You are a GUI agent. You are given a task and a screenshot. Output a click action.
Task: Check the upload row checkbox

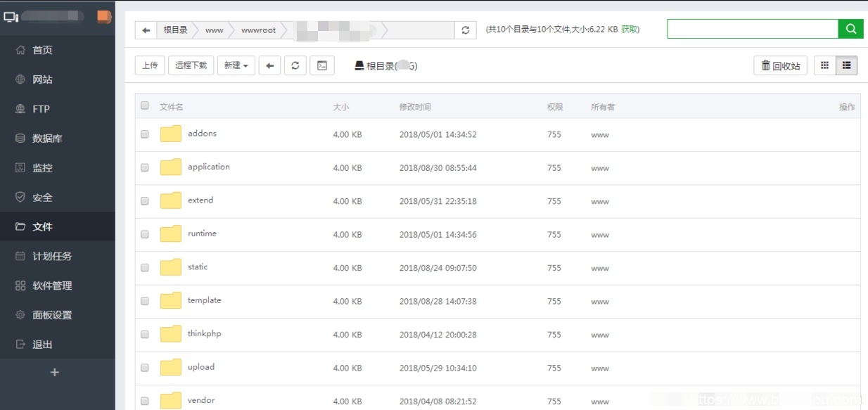pyautogui.click(x=145, y=368)
